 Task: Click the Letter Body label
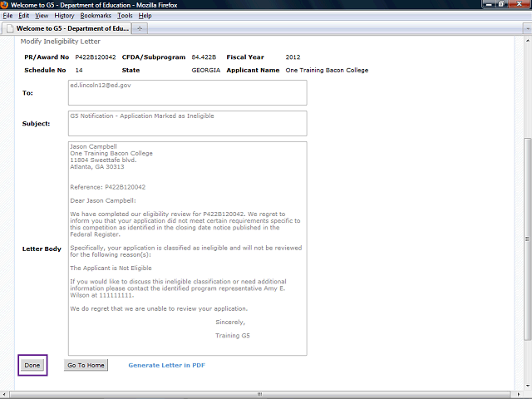point(42,249)
